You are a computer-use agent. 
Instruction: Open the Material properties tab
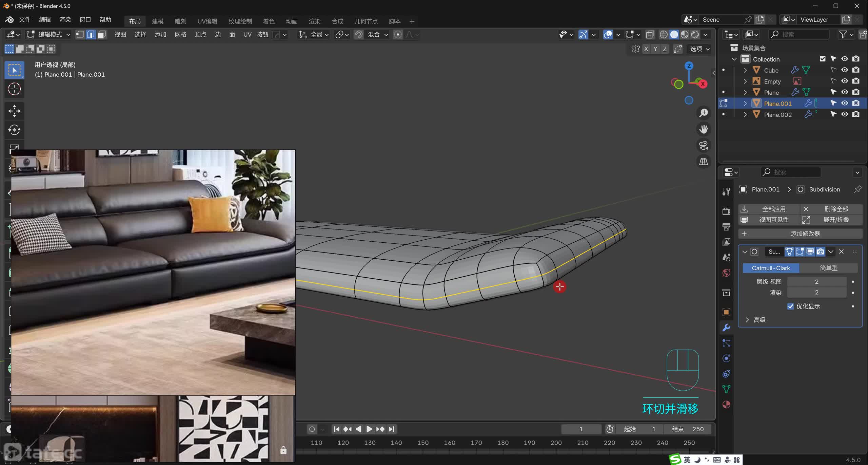pos(726,405)
